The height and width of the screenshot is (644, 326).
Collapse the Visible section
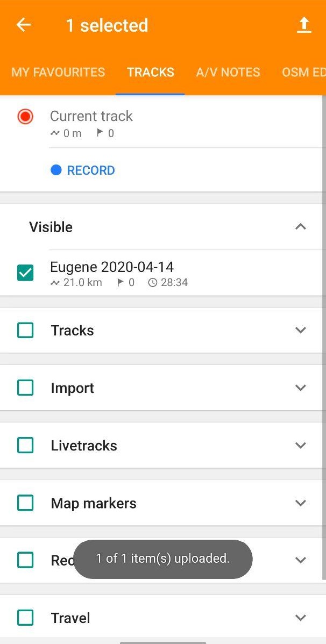(301, 227)
